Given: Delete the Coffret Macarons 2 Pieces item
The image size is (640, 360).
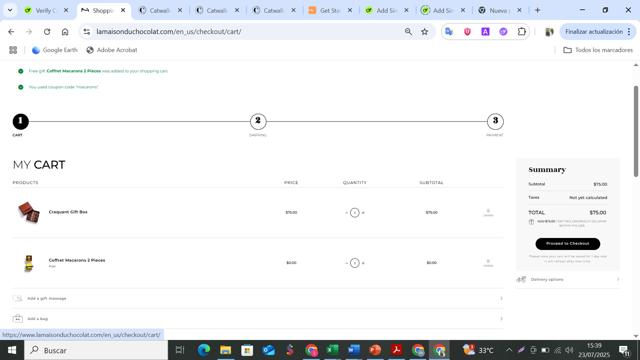Looking at the screenshot, I should 488,263.
